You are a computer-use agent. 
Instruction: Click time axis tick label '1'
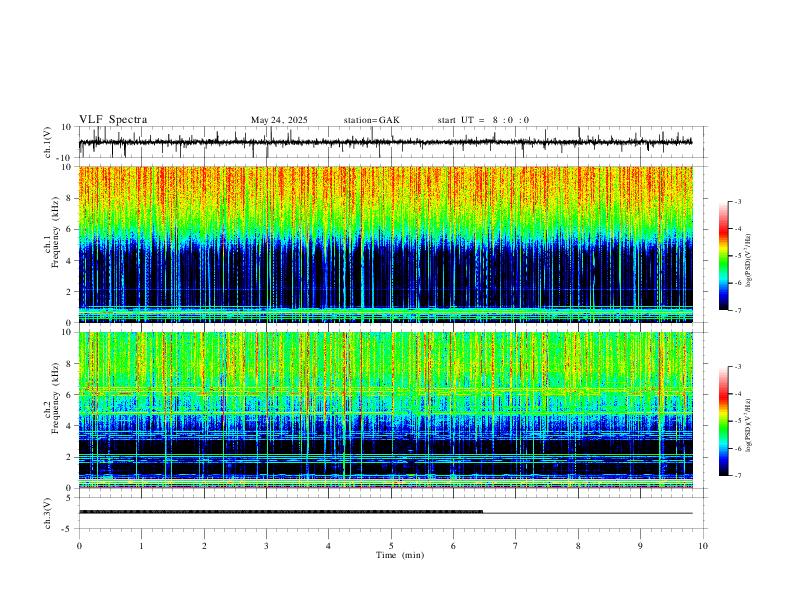point(141,546)
